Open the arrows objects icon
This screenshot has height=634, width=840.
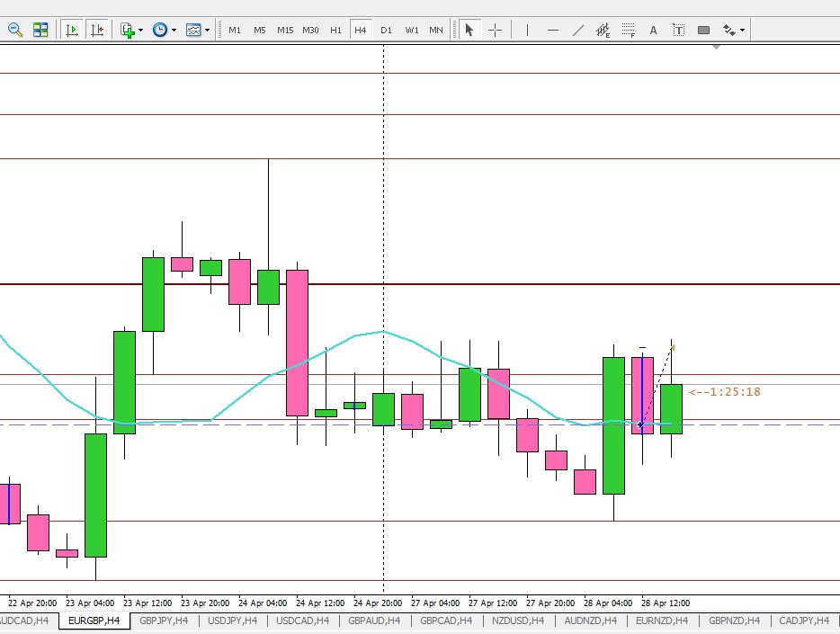pyautogui.click(x=729, y=30)
